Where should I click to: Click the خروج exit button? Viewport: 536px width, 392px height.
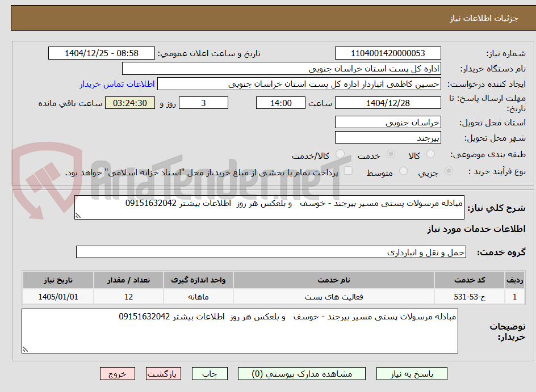(117, 373)
